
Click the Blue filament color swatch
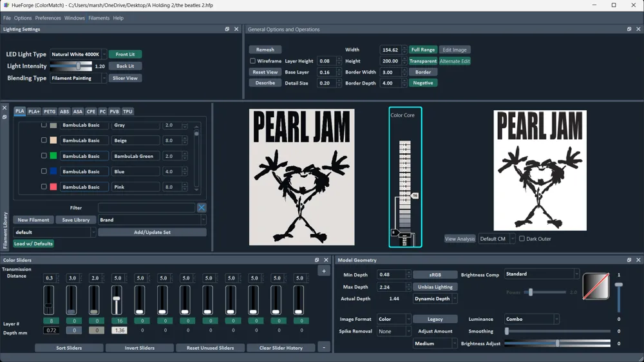coord(53,171)
